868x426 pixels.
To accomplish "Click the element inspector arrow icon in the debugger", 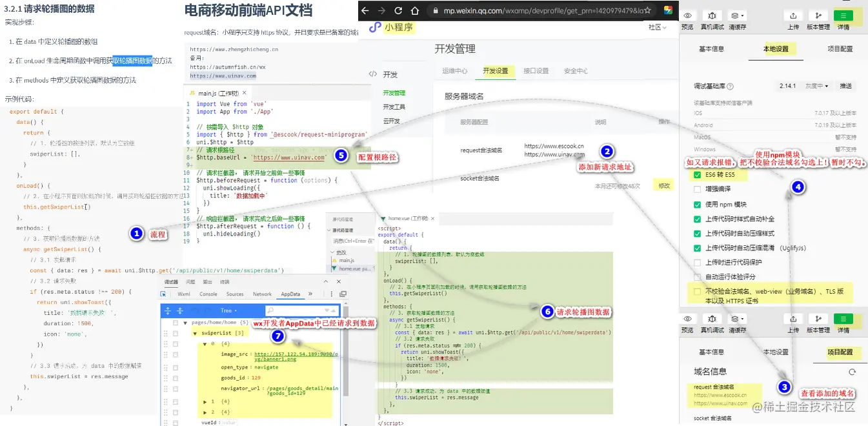I will (163, 294).
